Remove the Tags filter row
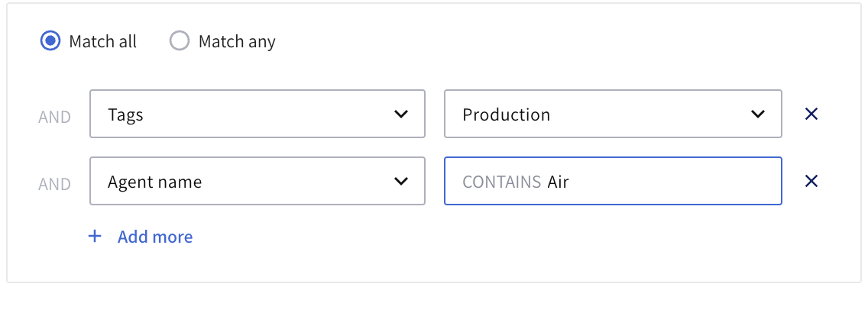 [x=811, y=114]
